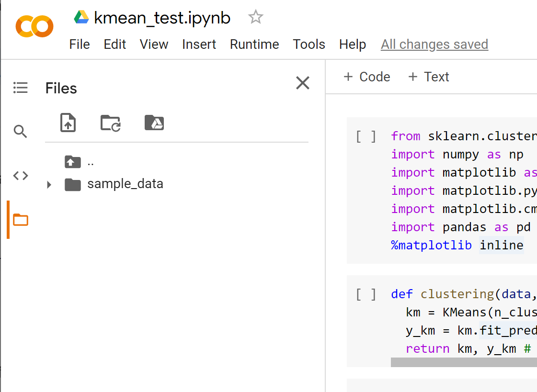Open the Help menu

tap(353, 45)
